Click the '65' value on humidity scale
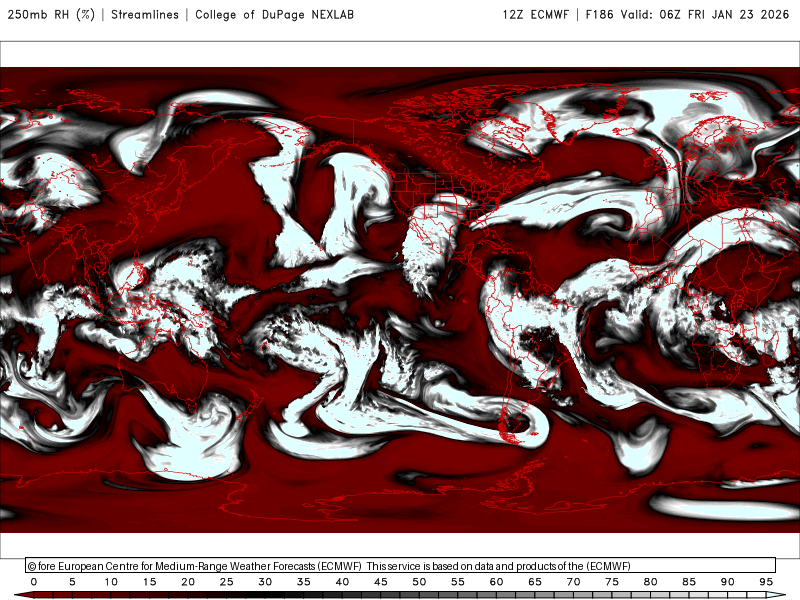The width and height of the screenshot is (800, 600). pos(535,582)
